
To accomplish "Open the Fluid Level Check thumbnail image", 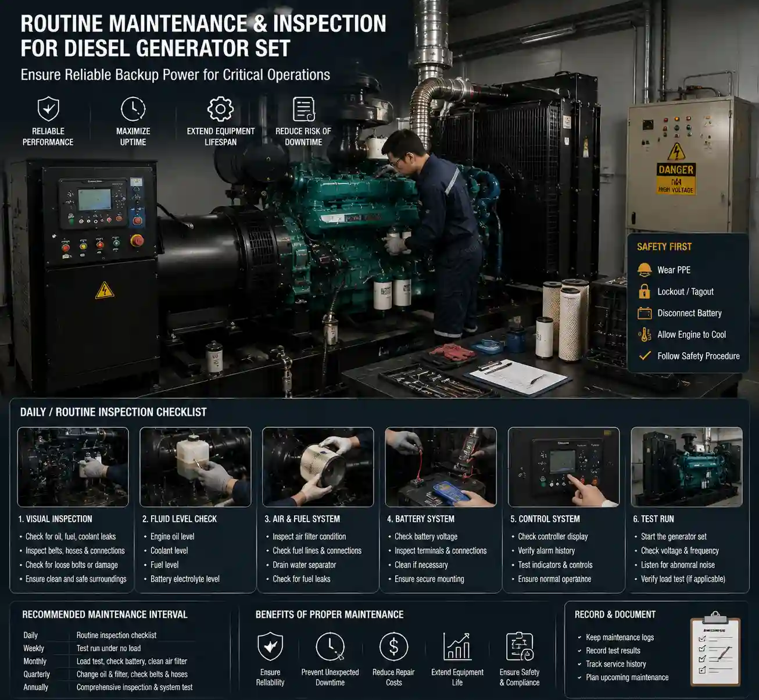I will pyautogui.click(x=196, y=467).
